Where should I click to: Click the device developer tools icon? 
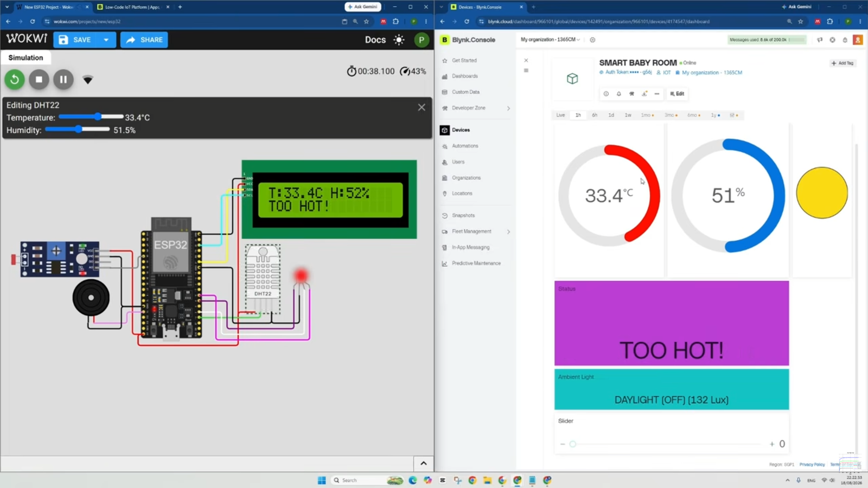(631, 94)
